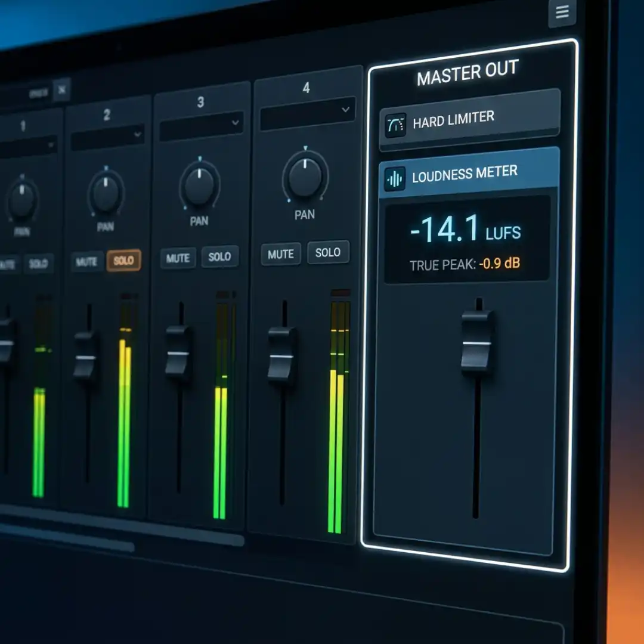Image resolution: width=644 pixels, height=644 pixels.
Task: Mute channel 3
Action: 178,258
